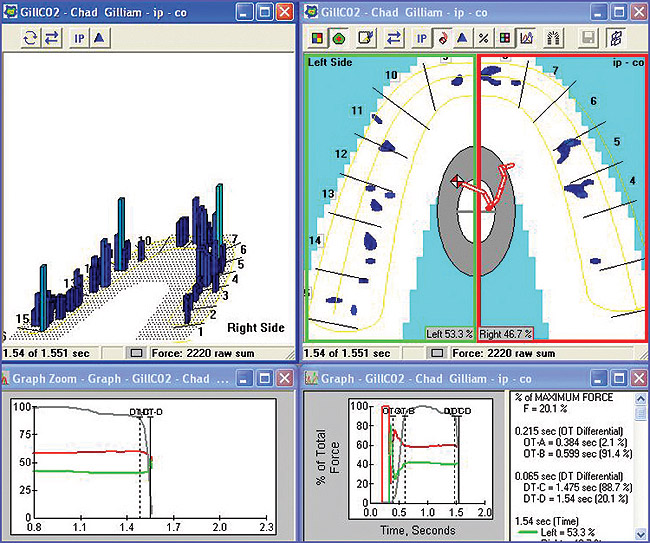
Task: Click the swap arrows icon in 3D window
Action: point(50,39)
